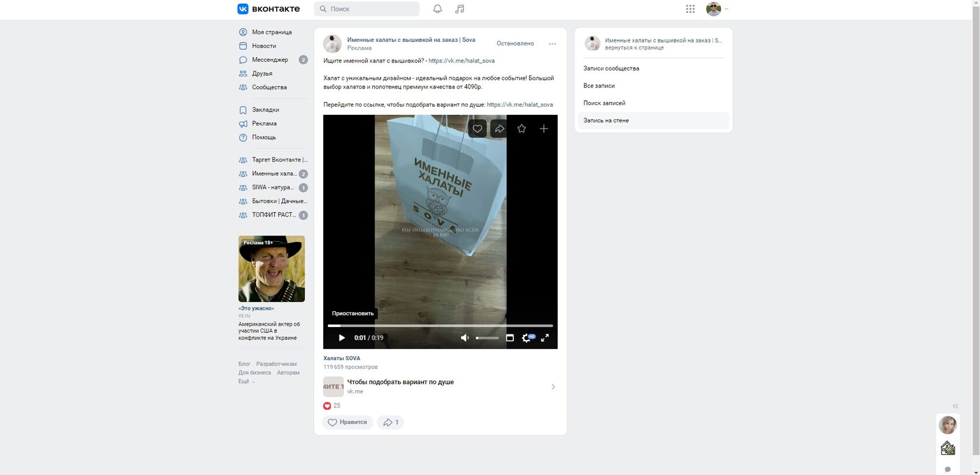
Task: Open the «Это ужасно» ad headline
Action: [256, 308]
